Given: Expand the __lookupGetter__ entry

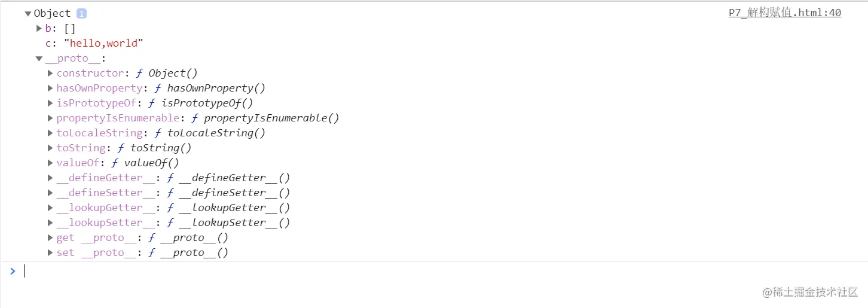Looking at the screenshot, I should [50, 208].
